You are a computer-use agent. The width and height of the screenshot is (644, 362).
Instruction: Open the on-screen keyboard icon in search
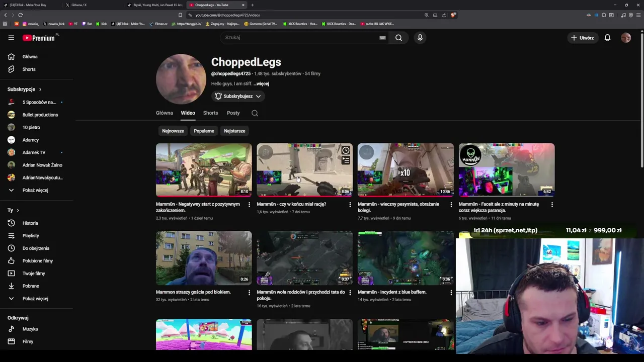pos(382,38)
